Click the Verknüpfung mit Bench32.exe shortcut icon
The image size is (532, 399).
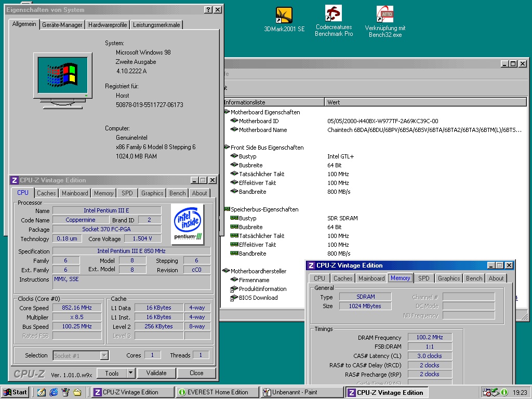[384, 15]
